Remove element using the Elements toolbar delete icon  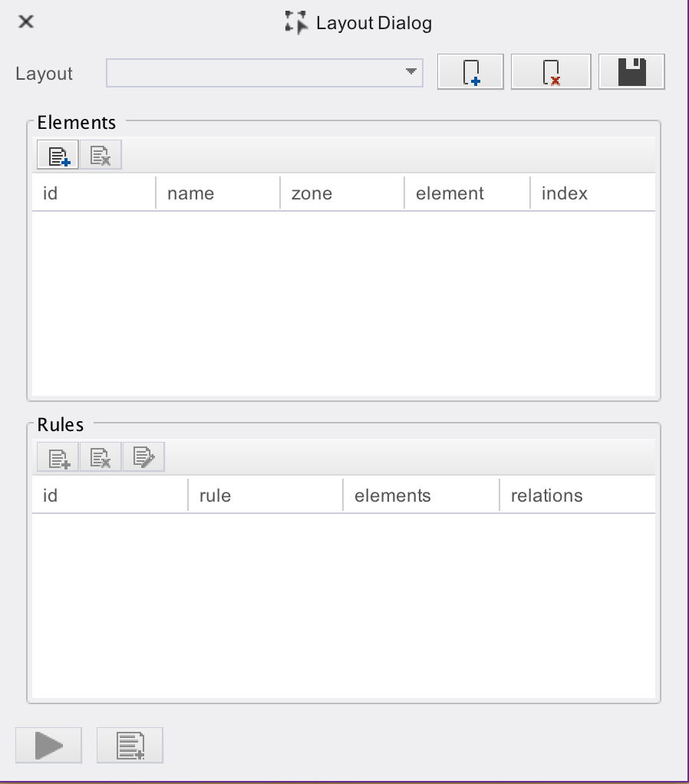pyautogui.click(x=101, y=156)
